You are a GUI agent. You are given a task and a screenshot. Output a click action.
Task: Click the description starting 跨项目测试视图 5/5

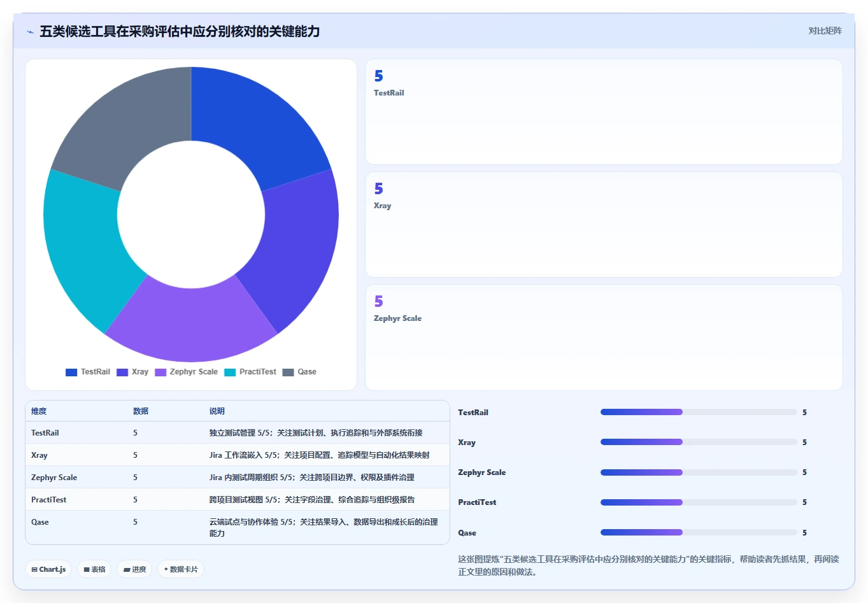point(312,500)
